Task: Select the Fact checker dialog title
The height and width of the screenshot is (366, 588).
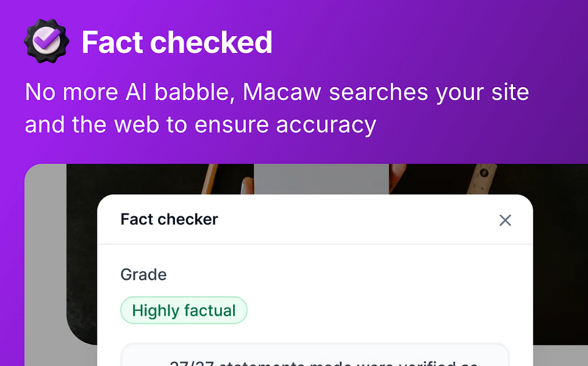Action: pos(169,220)
